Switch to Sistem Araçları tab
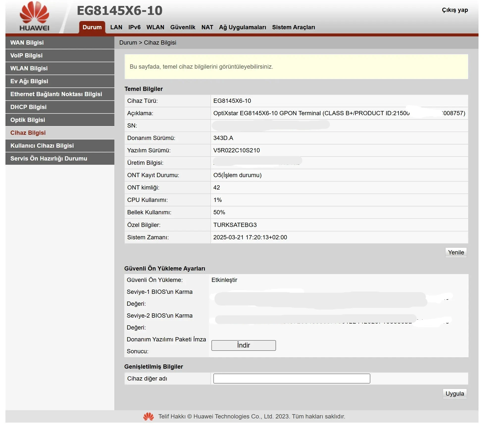504x438 pixels. pos(294,27)
